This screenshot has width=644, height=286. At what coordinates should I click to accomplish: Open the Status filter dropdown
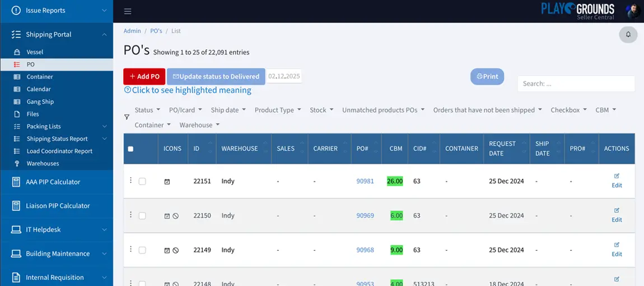(147, 110)
